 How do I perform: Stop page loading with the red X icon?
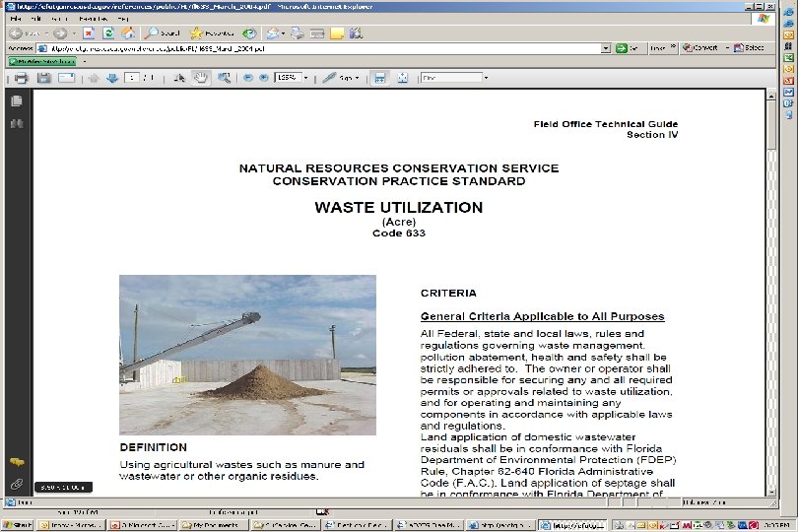pos(89,33)
